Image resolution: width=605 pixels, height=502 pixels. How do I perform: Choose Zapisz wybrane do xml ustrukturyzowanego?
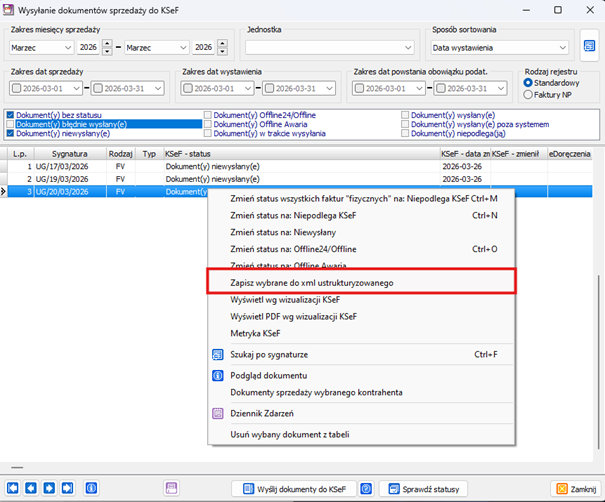[x=311, y=283]
